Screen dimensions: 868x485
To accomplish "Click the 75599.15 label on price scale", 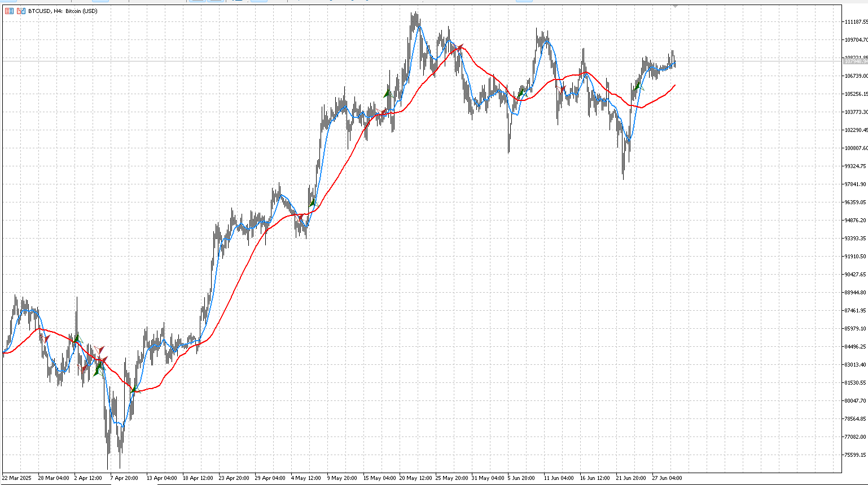I will [855, 455].
